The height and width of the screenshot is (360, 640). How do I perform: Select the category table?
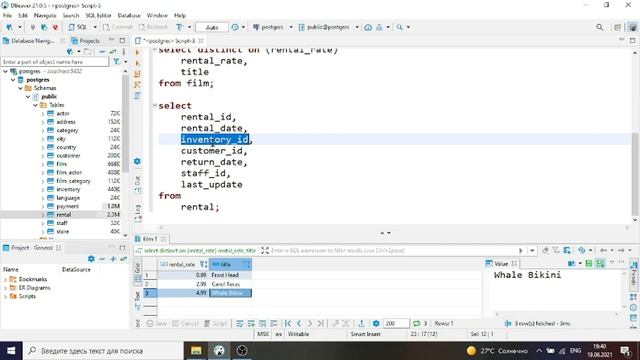67,131
